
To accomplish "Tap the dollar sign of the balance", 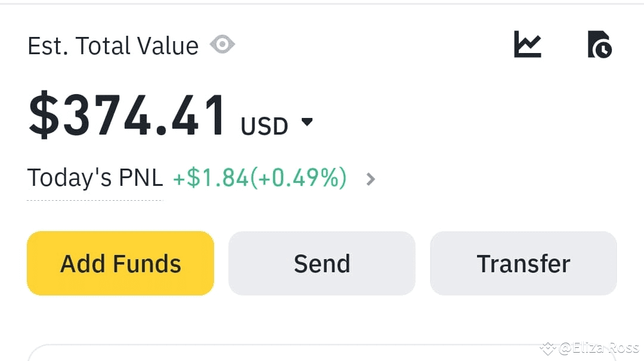I will click(44, 114).
